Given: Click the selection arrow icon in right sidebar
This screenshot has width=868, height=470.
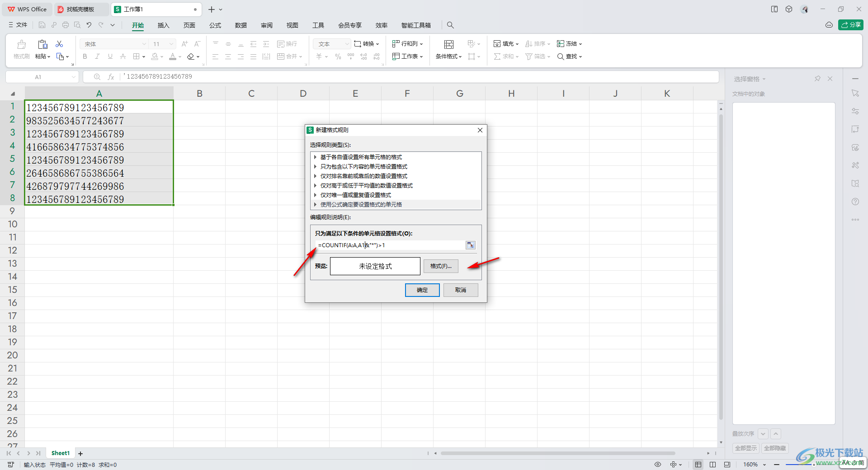Looking at the screenshot, I should [x=855, y=93].
